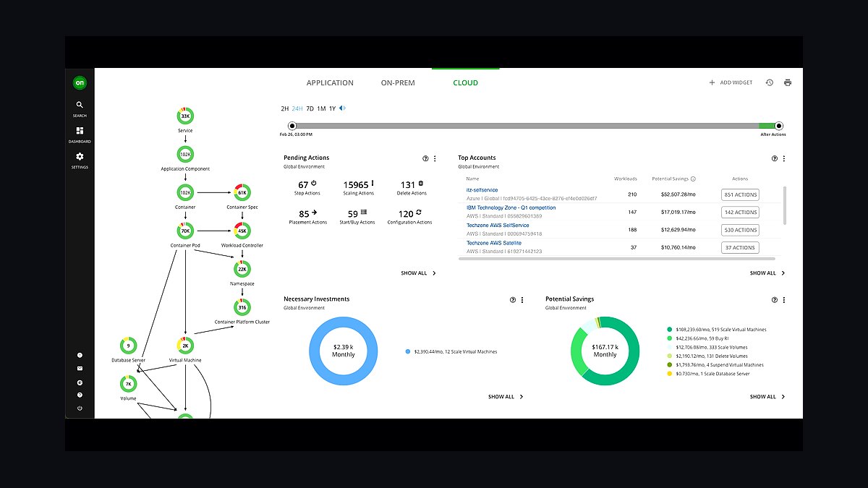
Task: Open Potential Savings widget kebab menu
Action: [784, 299]
